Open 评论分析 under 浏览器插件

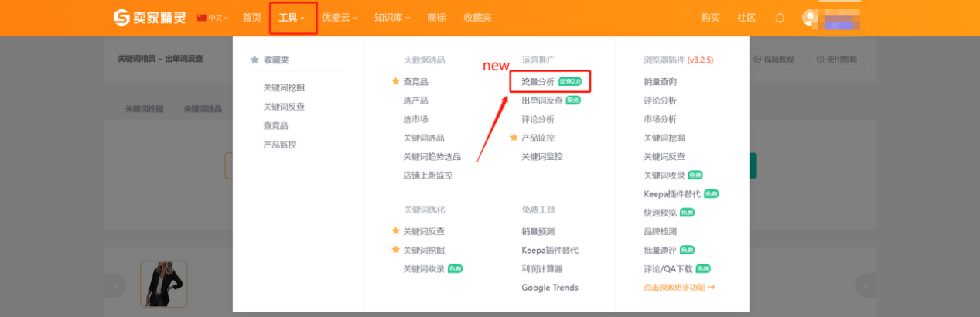click(661, 101)
